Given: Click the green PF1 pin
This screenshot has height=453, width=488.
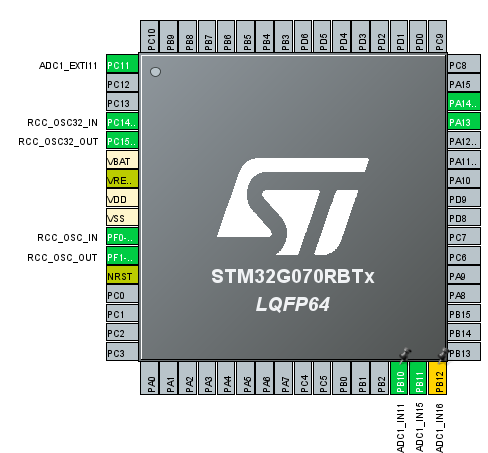Looking at the screenshot, I should [x=122, y=257].
